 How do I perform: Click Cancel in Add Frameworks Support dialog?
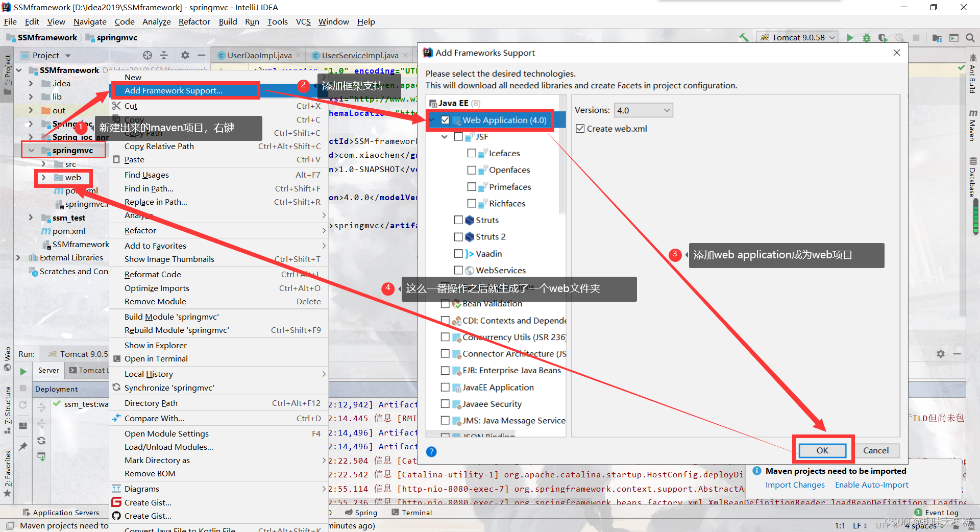click(x=876, y=450)
